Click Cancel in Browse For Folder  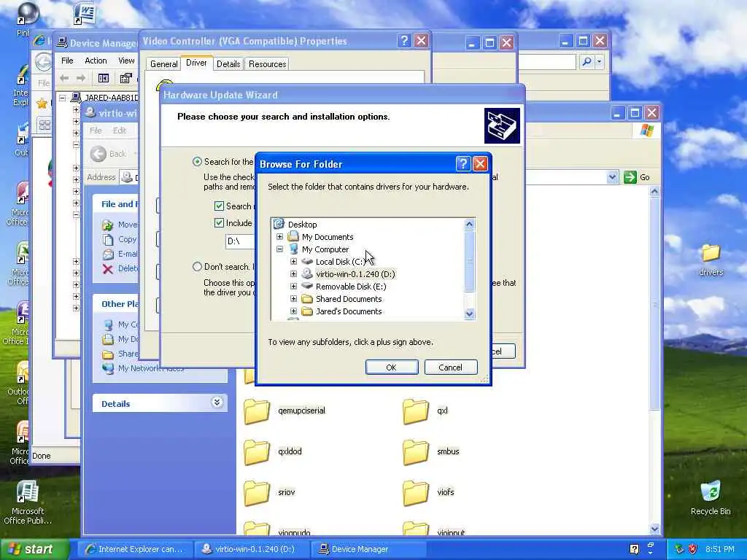point(451,367)
